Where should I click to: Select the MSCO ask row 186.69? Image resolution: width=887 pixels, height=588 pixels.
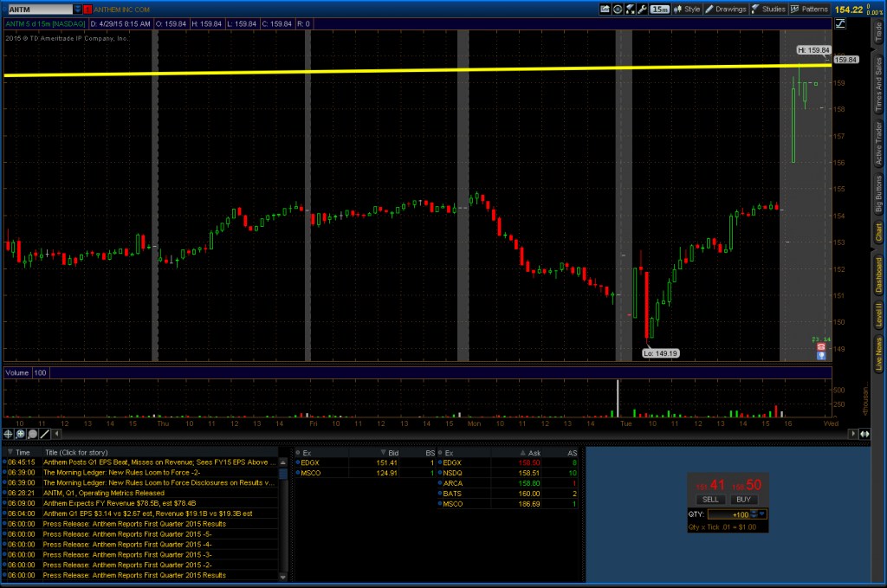(508, 504)
